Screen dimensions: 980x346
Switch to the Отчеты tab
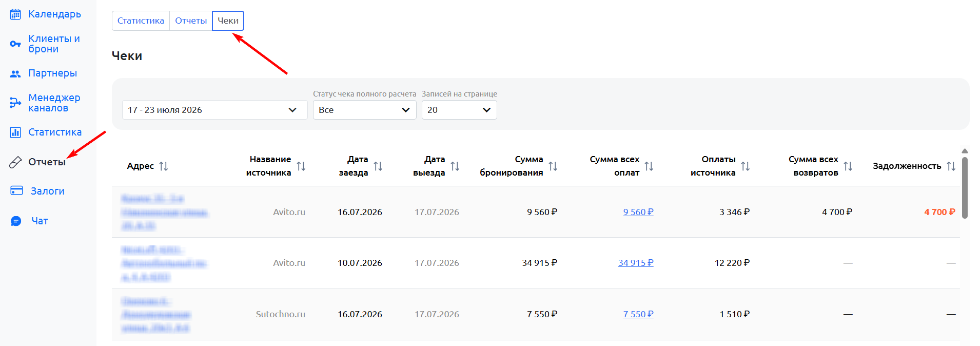(191, 21)
